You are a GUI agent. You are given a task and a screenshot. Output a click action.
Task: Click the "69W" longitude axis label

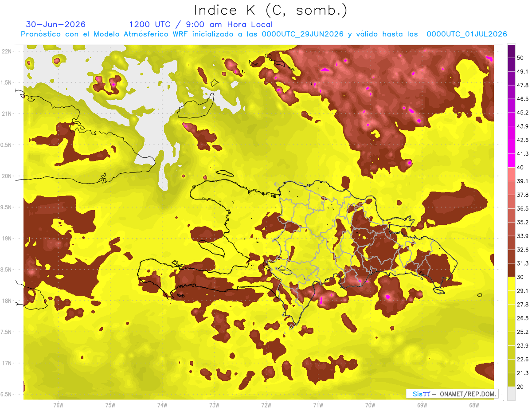[422, 405]
